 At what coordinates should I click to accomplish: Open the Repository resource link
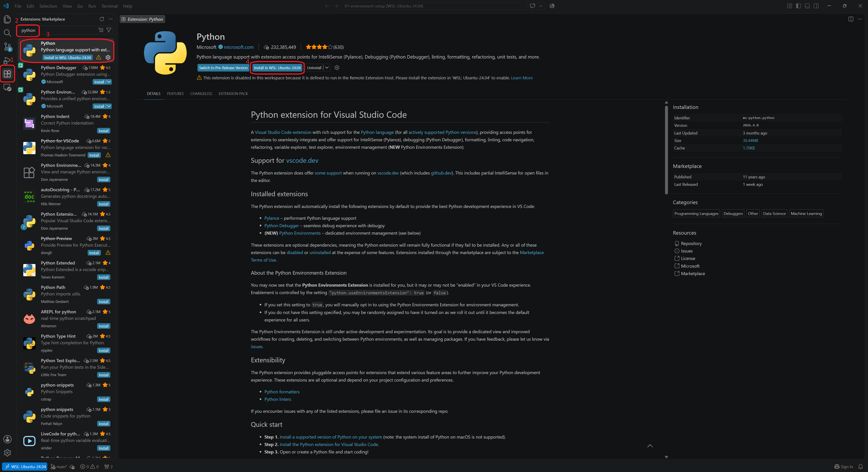tap(691, 244)
